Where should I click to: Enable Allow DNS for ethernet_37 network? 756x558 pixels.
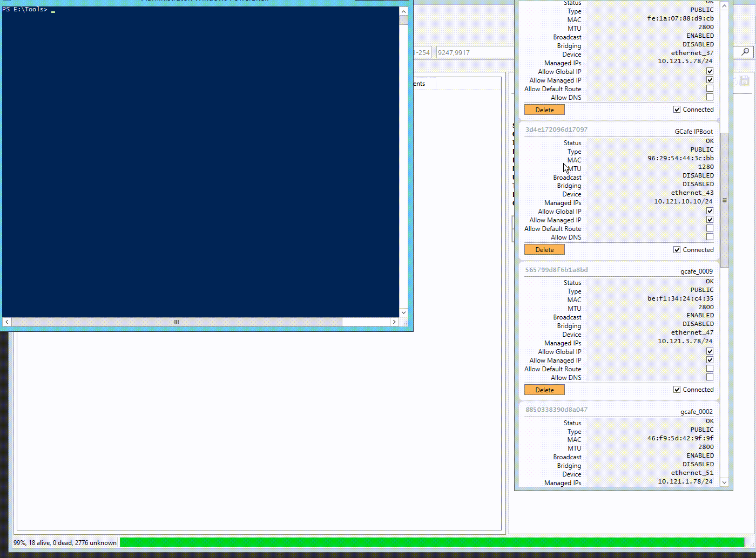tap(710, 97)
